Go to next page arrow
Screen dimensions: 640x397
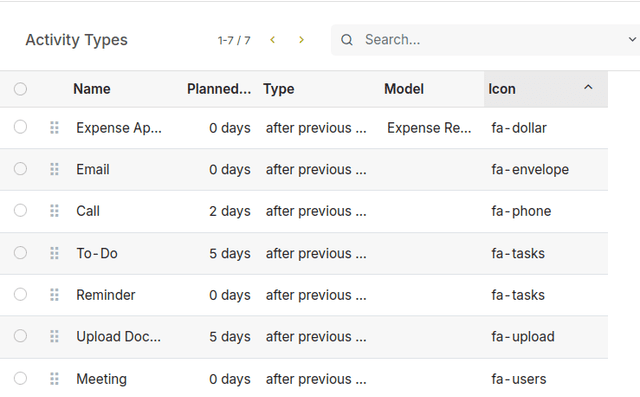(x=301, y=40)
